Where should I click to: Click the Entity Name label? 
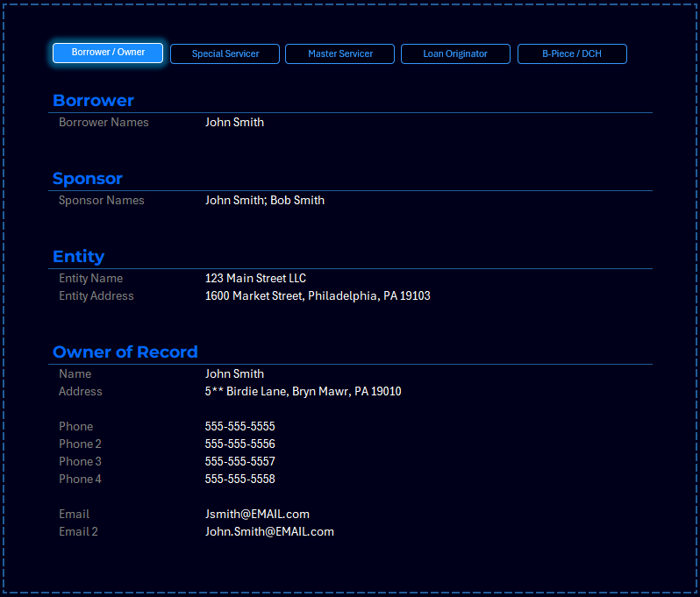coord(90,279)
